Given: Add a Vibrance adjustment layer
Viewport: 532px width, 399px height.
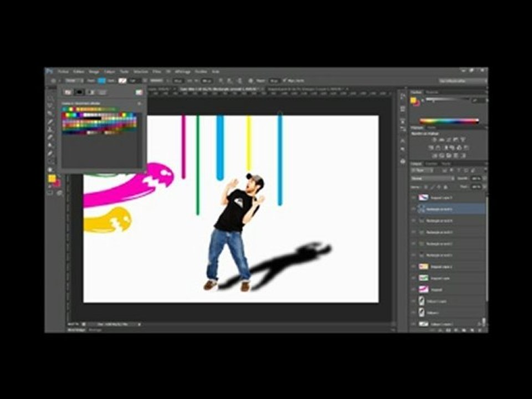Looking at the screenshot, I should coord(463,140).
